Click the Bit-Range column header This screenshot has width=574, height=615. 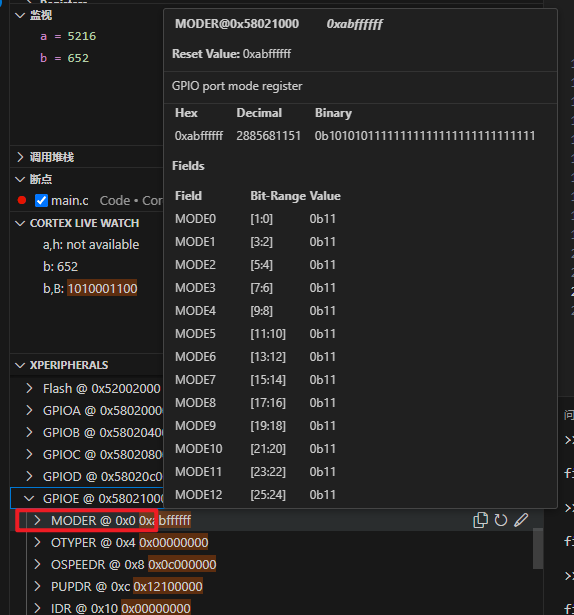point(278,196)
